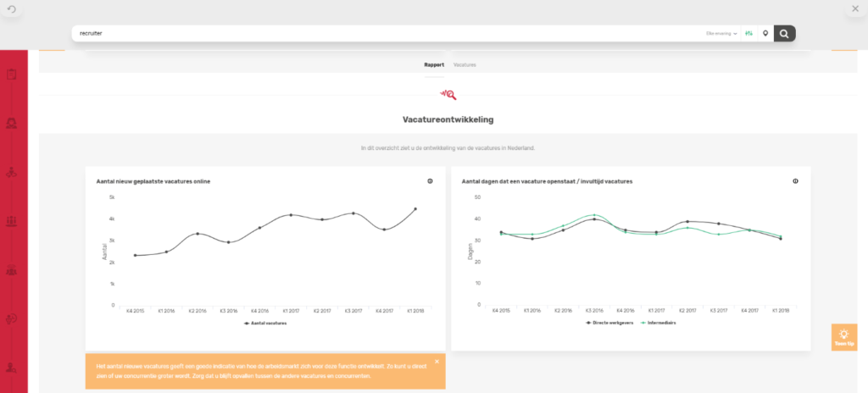Image resolution: width=868 pixels, height=393 pixels.
Task: Click the 'Dagen' vertical axis label
Action: (x=470, y=252)
